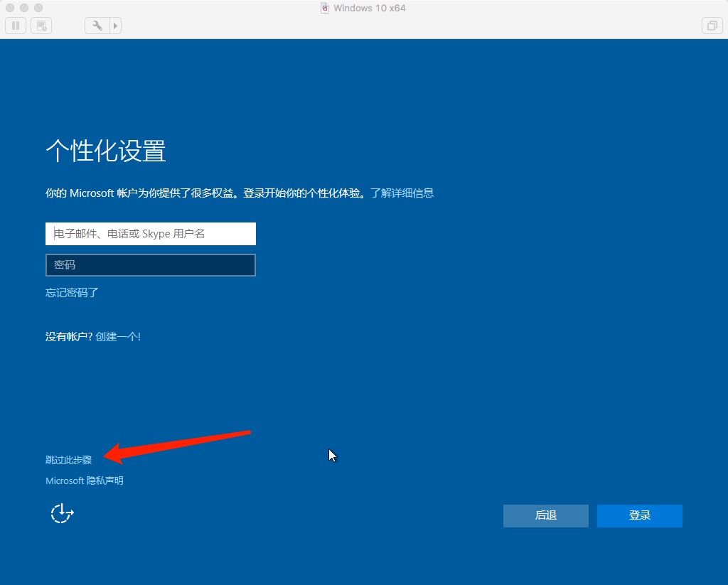Viewport: 728px width, 585px height.
Task: Click the email, phone or Skype username field
Action: pyautogui.click(x=151, y=234)
